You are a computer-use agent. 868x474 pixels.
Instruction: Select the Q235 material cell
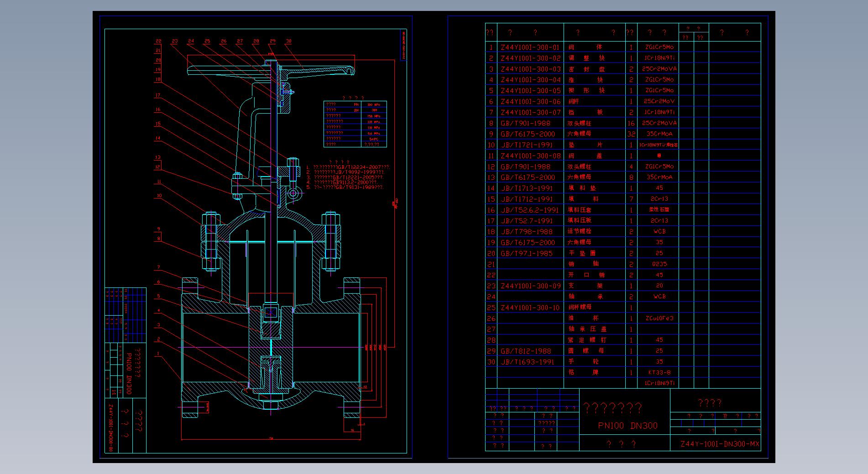[659, 264]
